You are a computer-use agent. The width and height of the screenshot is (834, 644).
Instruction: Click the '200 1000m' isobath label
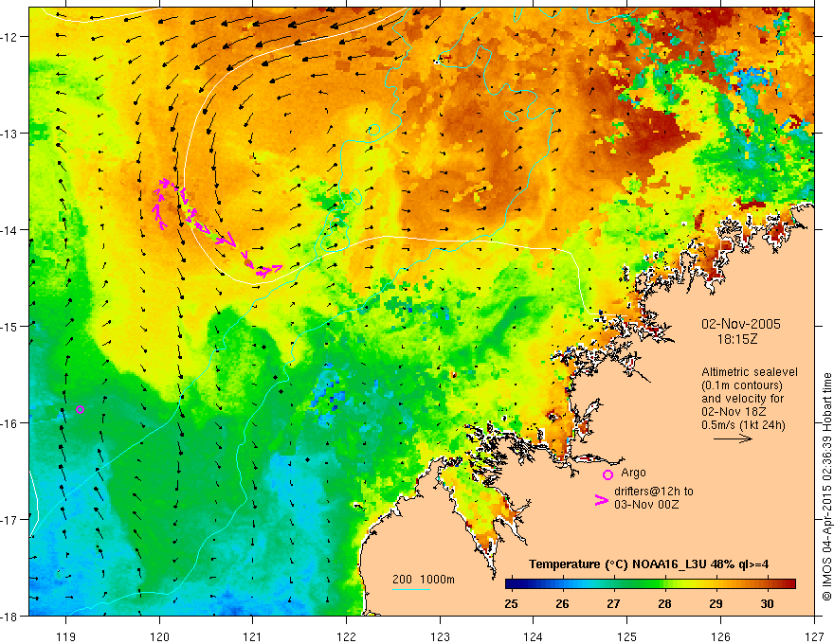click(x=424, y=580)
